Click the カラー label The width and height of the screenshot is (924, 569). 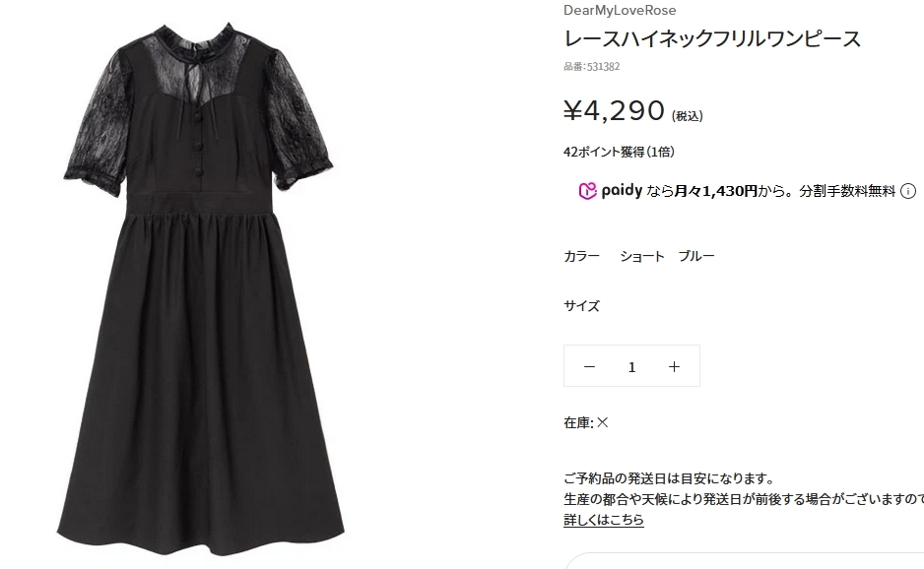(x=581, y=256)
